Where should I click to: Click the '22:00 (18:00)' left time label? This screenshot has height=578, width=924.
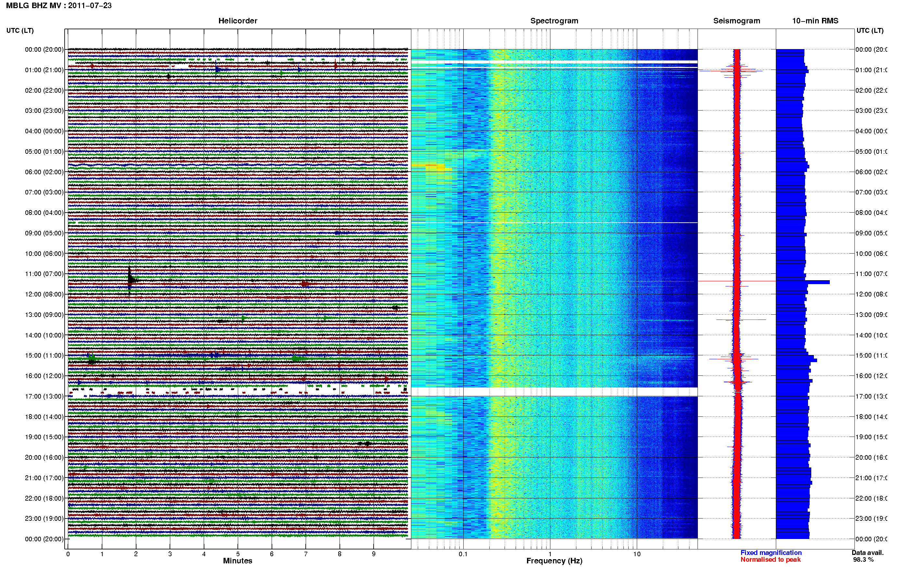tap(44, 498)
